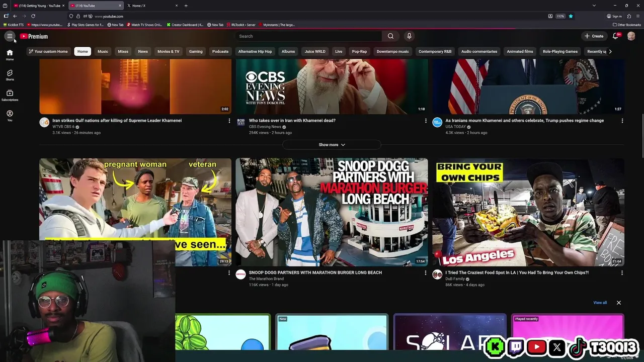Open Iran strikes Gulf nations video title

point(117,121)
